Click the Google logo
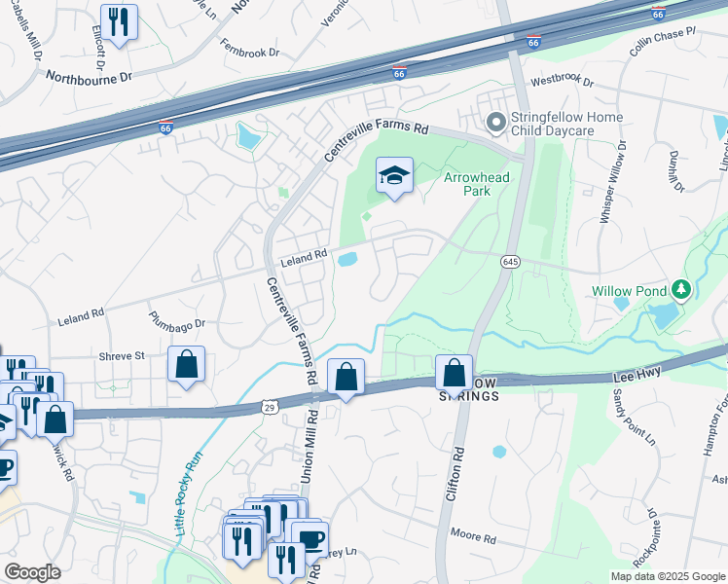 32,573
